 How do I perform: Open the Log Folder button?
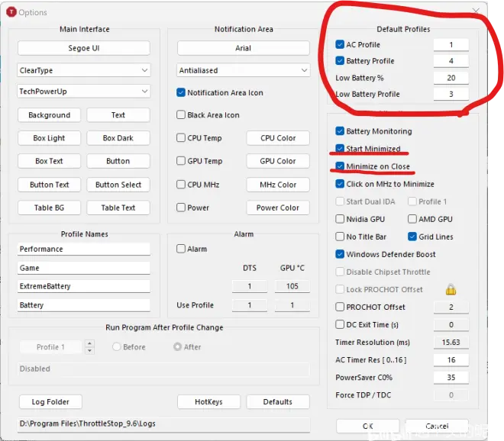(x=50, y=402)
